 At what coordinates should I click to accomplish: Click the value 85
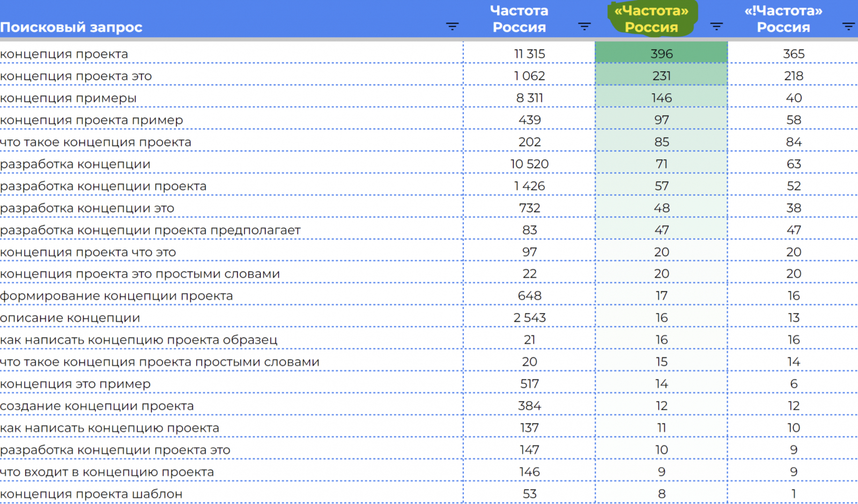661,142
